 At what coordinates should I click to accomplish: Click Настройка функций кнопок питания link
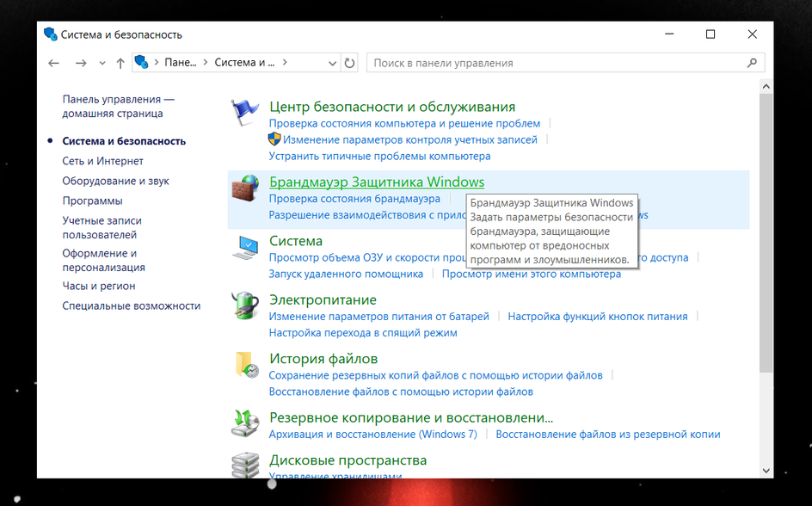tap(598, 317)
